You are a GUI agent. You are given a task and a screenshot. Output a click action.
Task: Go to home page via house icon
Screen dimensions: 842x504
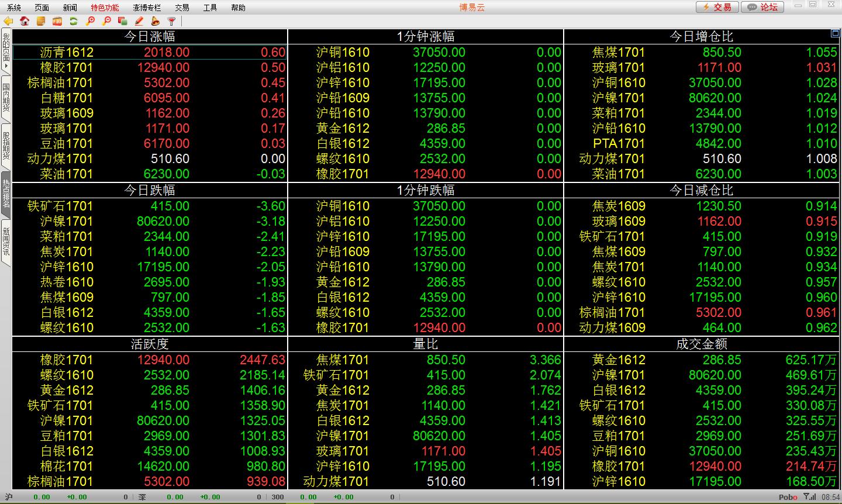point(25,21)
